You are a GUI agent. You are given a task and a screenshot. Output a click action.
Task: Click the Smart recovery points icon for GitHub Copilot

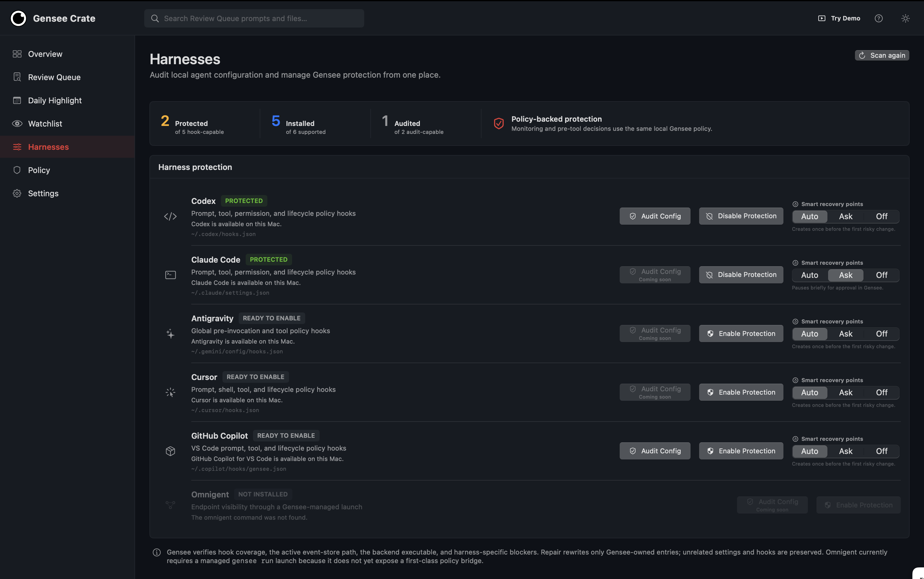[x=795, y=439]
